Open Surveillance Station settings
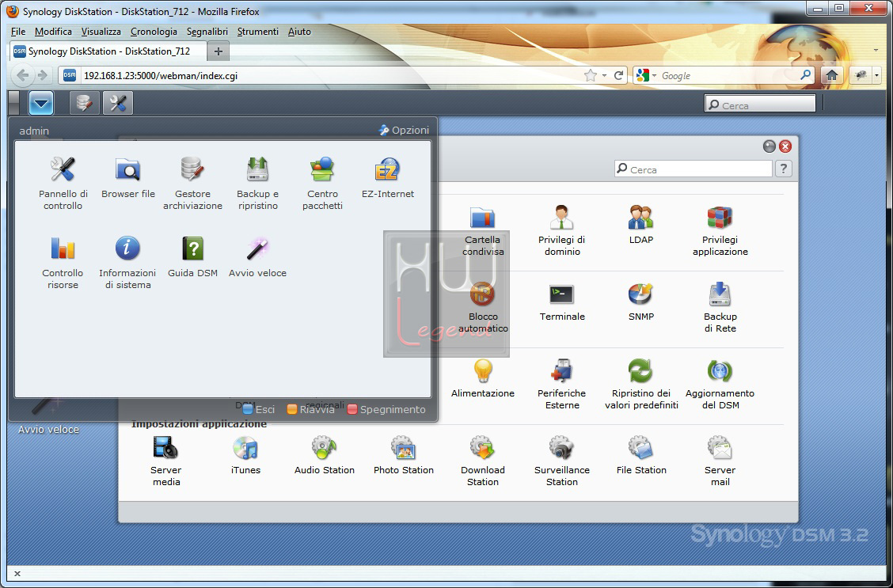Screen dimensions: 893x588 click(561, 461)
